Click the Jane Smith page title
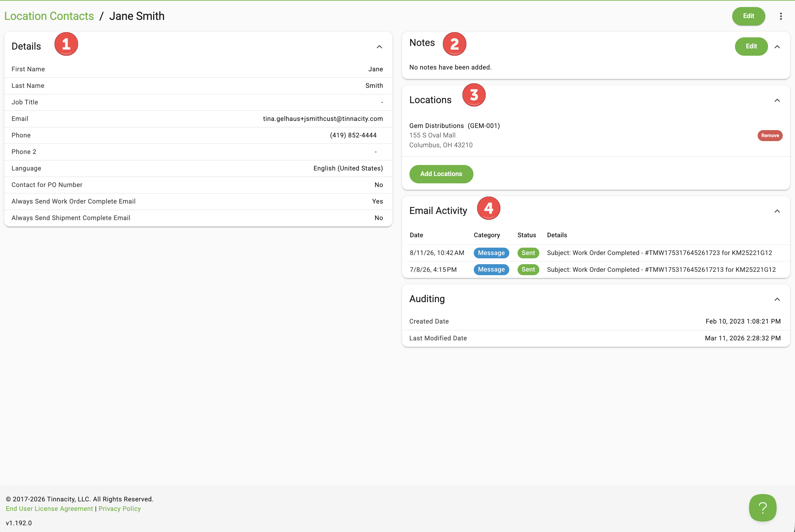The height and width of the screenshot is (532, 795). point(137,16)
